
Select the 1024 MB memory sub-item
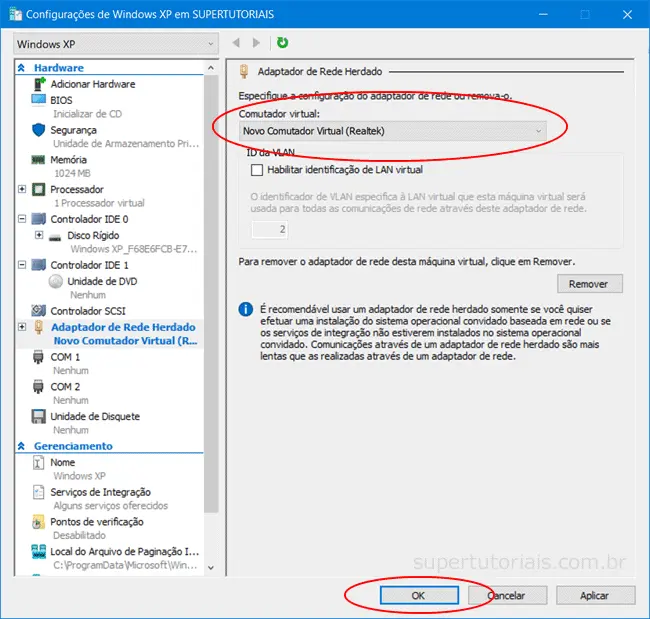point(72,173)
